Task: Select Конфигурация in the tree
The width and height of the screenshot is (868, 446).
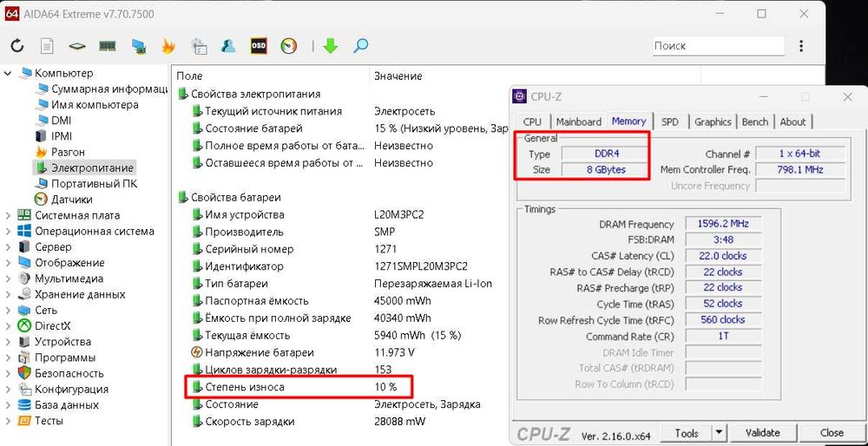Action: click(x=71, y=389)
